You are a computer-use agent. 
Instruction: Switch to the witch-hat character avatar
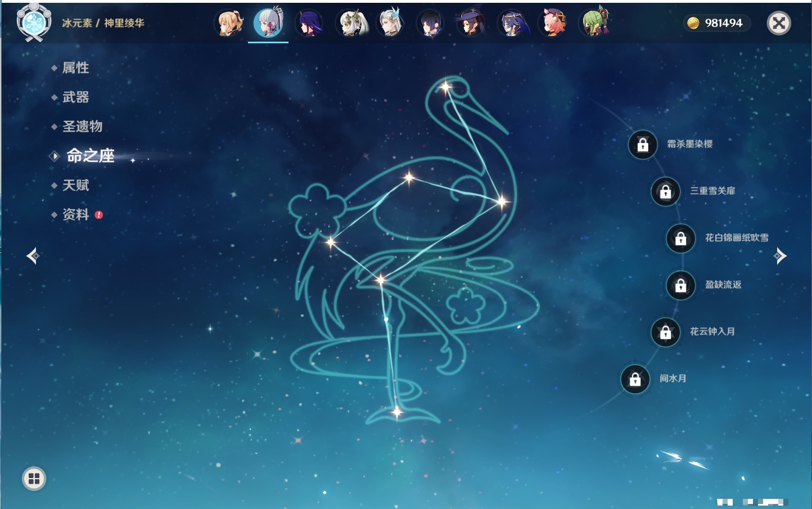[471, 23]
